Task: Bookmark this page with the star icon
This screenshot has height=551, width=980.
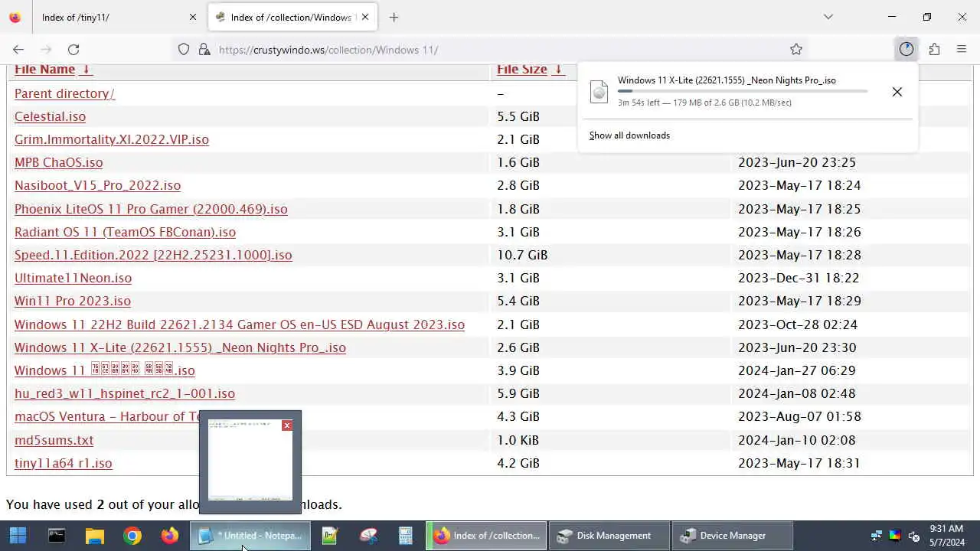Action: tap(796, 49)
